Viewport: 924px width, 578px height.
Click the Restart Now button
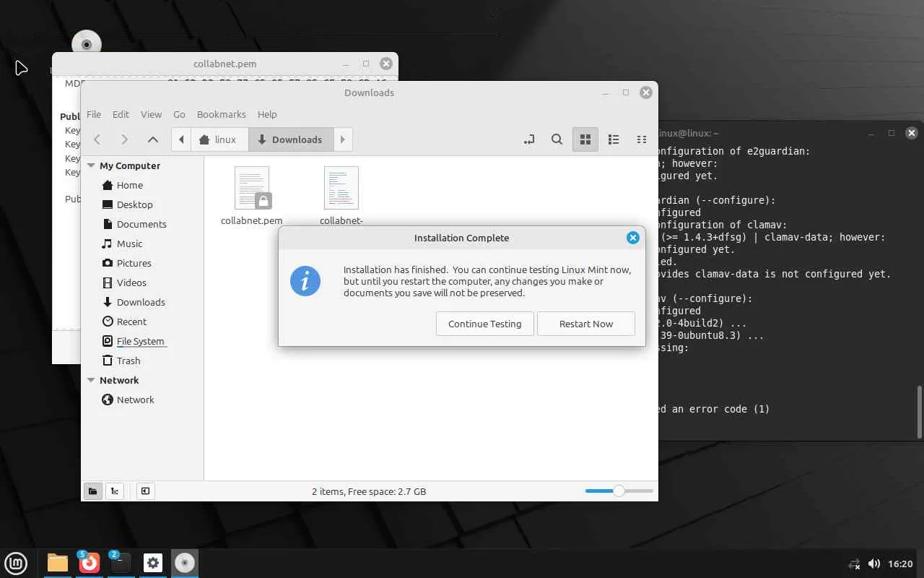click(x=586, y=324)
